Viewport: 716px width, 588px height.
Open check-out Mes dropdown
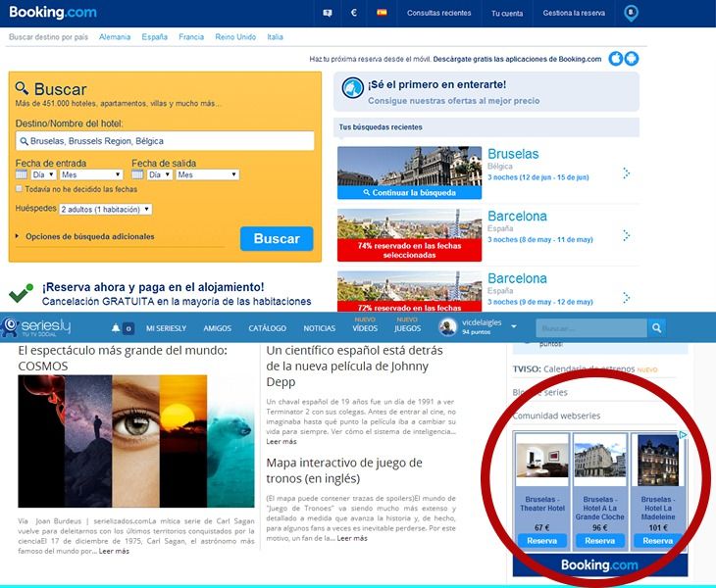(207, 174)
